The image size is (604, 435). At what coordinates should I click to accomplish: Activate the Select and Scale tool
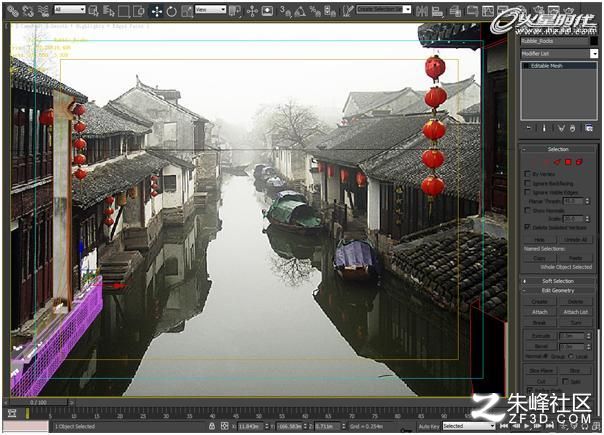point(187,11)
